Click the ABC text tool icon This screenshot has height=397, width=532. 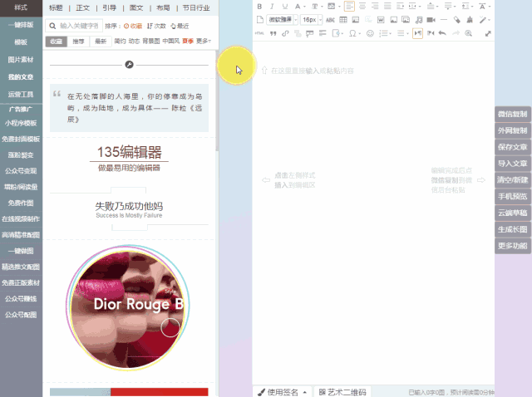(x=330, y=20)
